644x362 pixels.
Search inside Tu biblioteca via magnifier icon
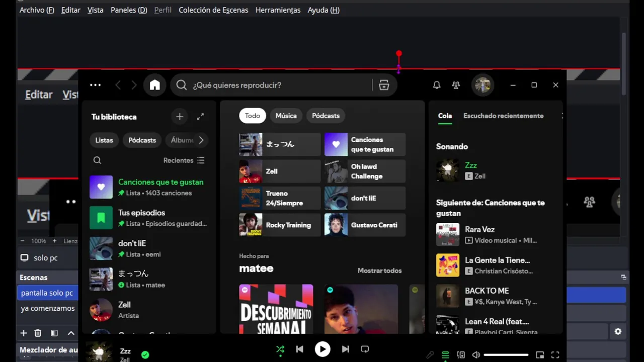point(97,160)
